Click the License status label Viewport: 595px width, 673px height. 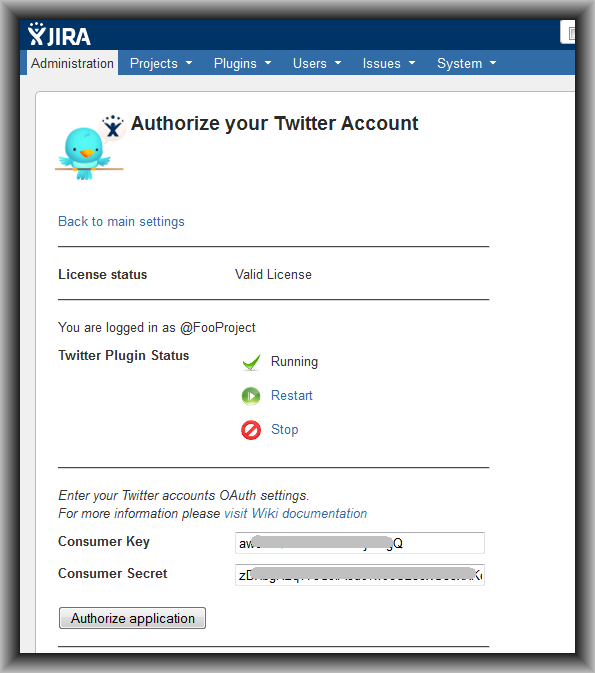(x=103, y=274)
